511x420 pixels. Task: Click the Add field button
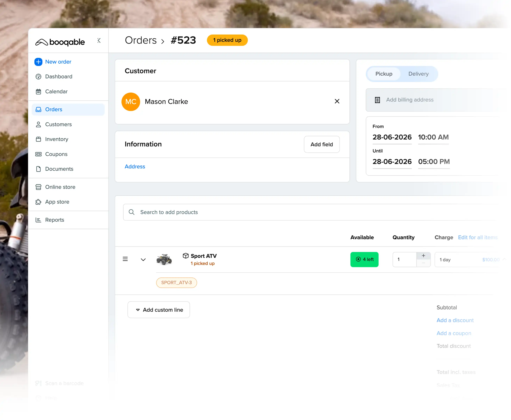coord(321,144)
